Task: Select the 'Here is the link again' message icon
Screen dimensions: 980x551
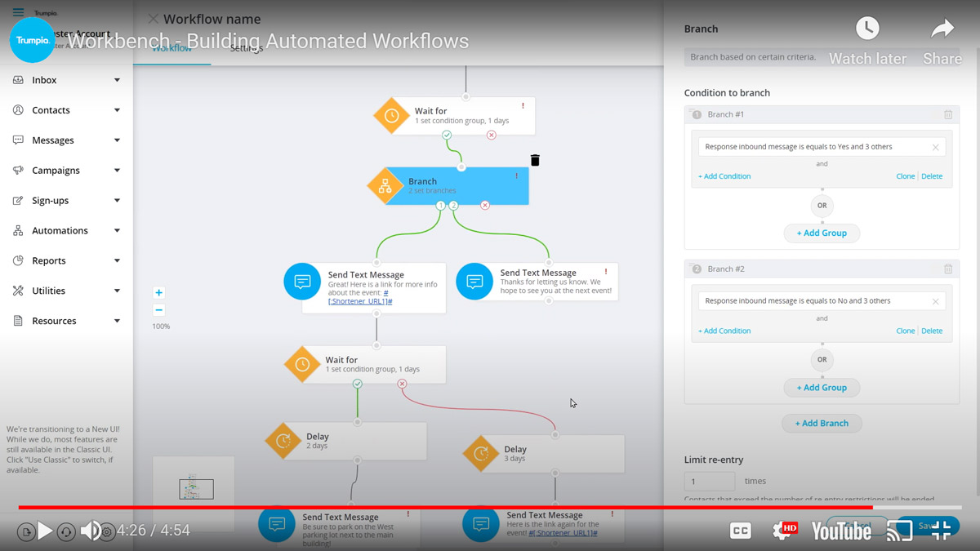Action: (x=481, y=523)
